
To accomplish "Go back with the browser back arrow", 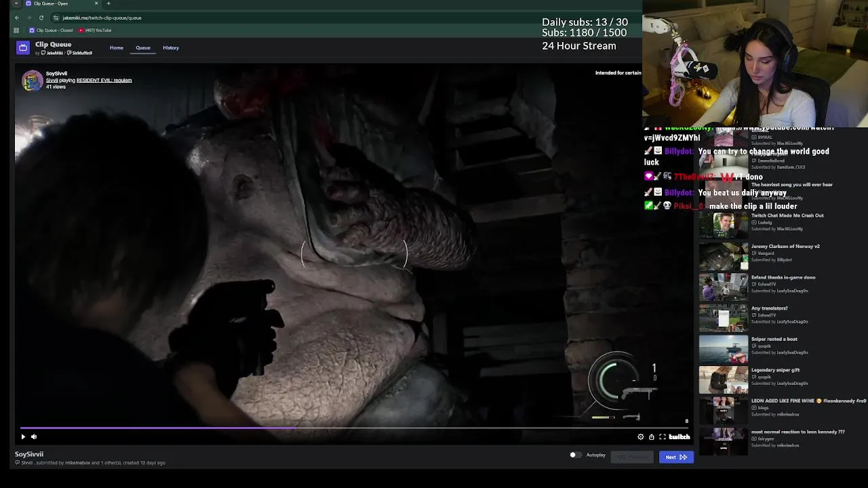I will tap(16, 18).
